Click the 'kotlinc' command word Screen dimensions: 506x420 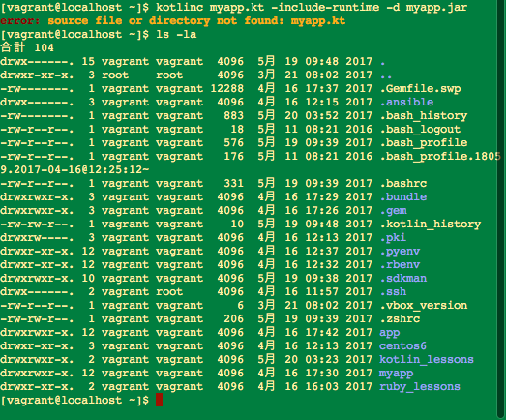coord(179,7)
